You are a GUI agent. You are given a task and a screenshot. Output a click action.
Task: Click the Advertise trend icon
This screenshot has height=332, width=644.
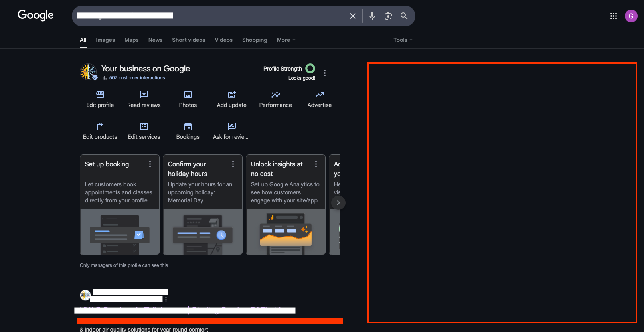[x=320, y=95]
